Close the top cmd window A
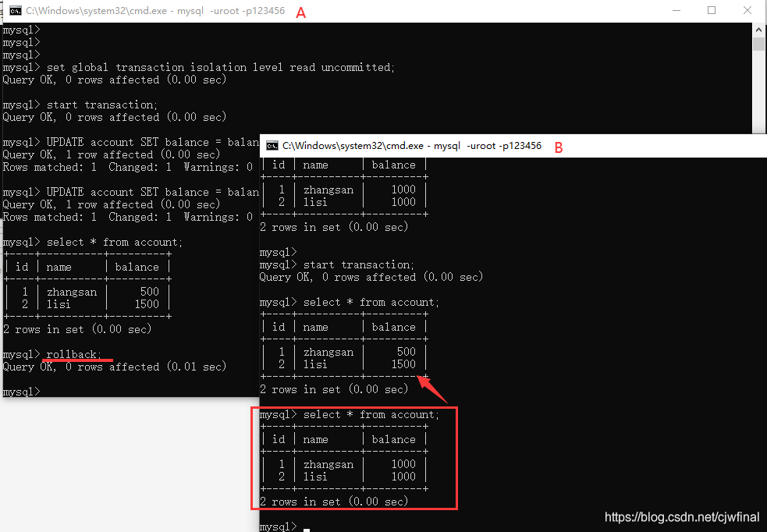This screenshot has height=532, width=767. pos(747,11)
